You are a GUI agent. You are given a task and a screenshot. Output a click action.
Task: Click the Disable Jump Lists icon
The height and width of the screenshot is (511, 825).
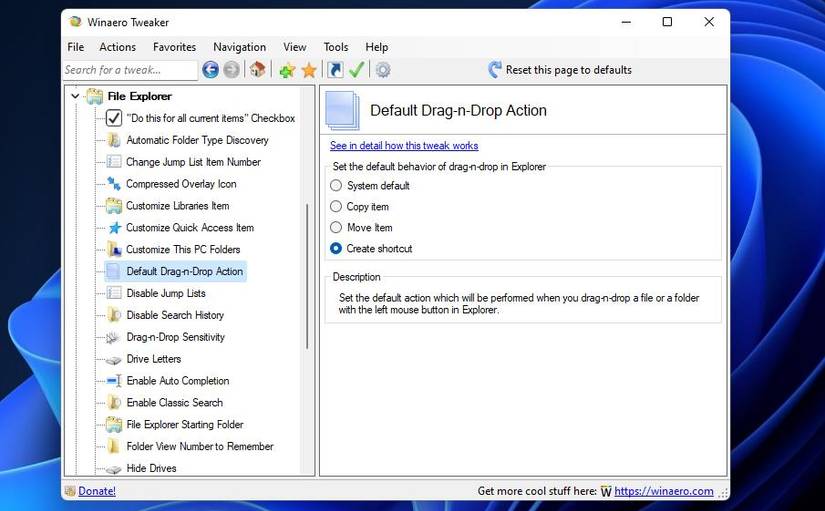tap(114, 293)
